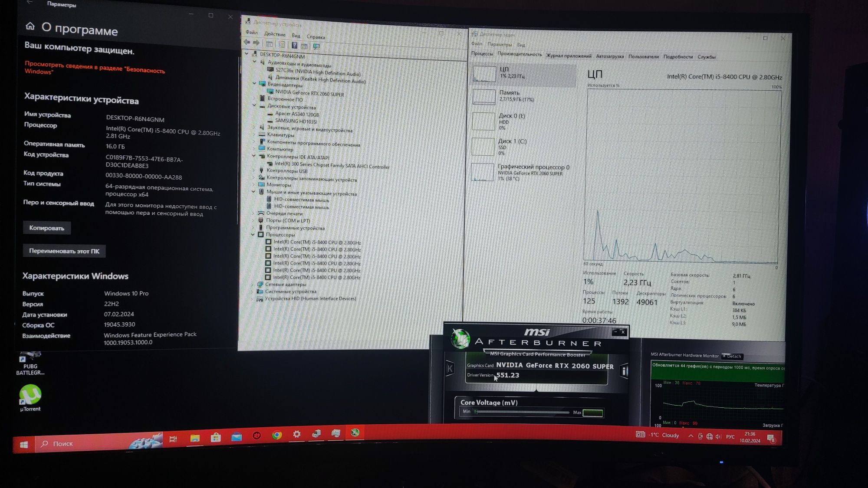Image resolution: width=868 pixels, height=488 pixels.
Task: Switch to Службы tab in Task Manager
Action: tap(707, 57)
